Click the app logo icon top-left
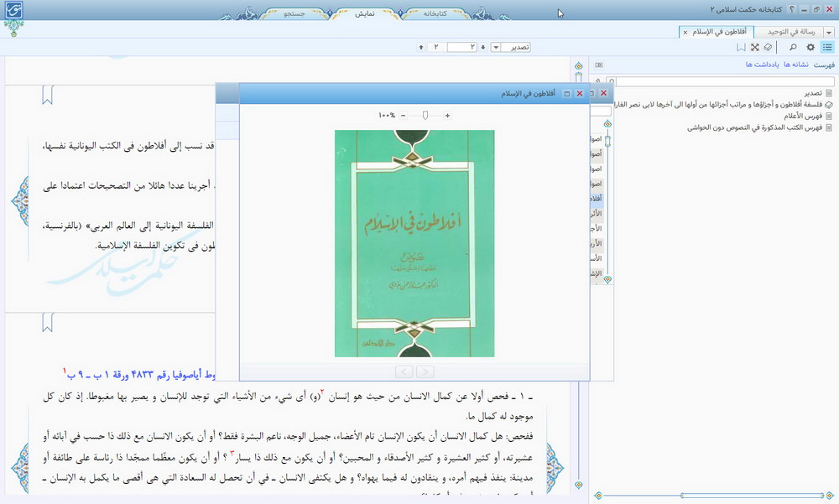 point(13,11)
